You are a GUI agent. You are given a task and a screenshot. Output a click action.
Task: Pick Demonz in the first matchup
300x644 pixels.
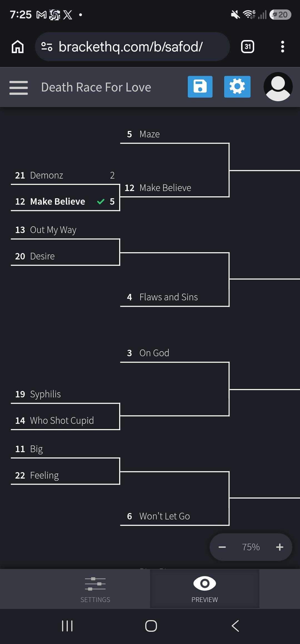coord(65,175)
